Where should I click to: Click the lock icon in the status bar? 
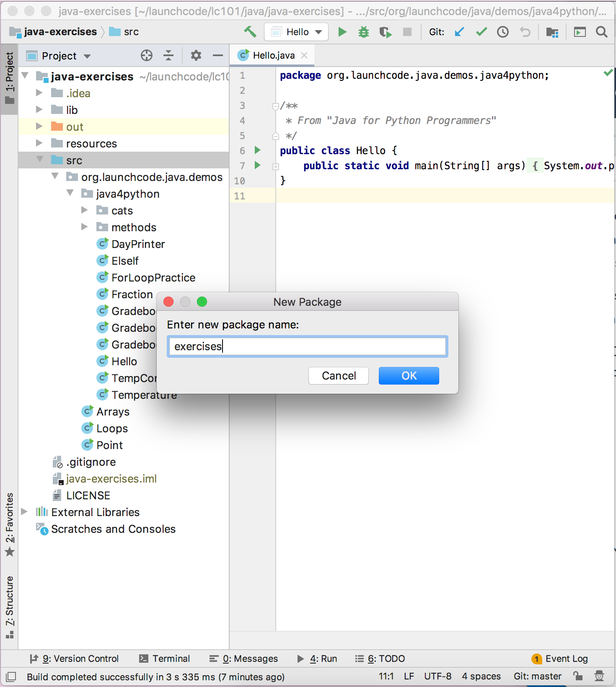[x=578, y=676]
